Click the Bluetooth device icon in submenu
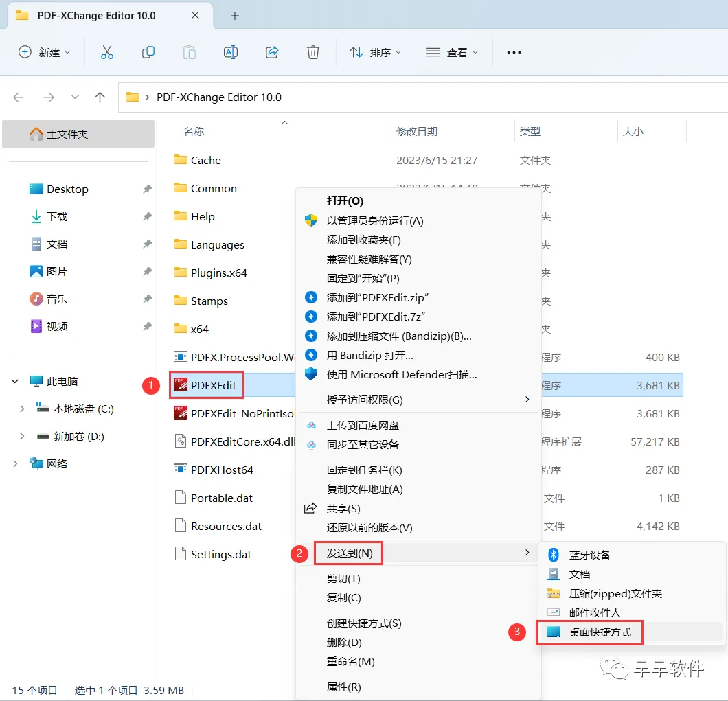 554,554
